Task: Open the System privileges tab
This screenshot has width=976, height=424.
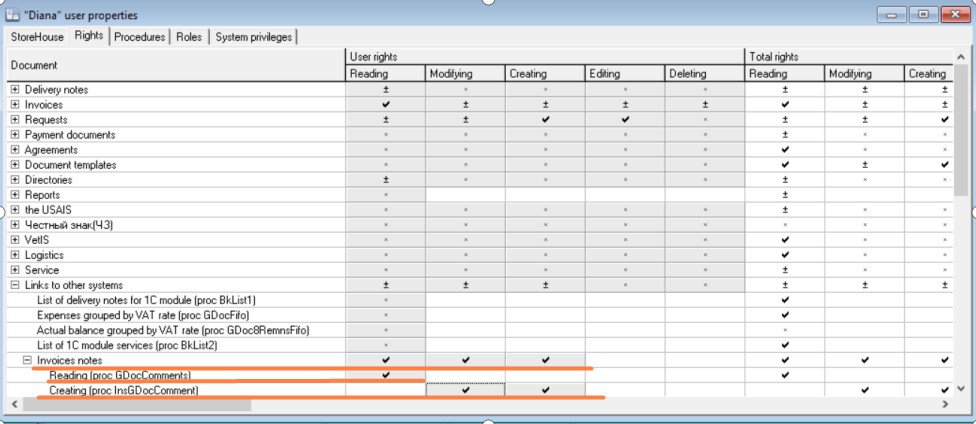Action: point(254,37)
